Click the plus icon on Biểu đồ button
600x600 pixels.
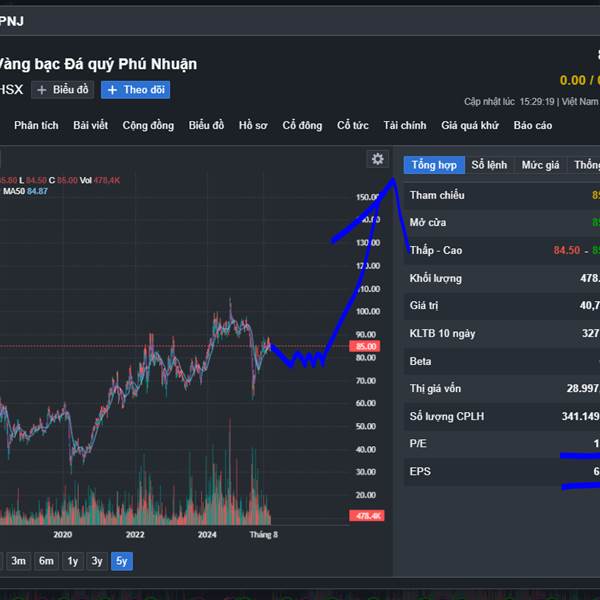point(42,90)
